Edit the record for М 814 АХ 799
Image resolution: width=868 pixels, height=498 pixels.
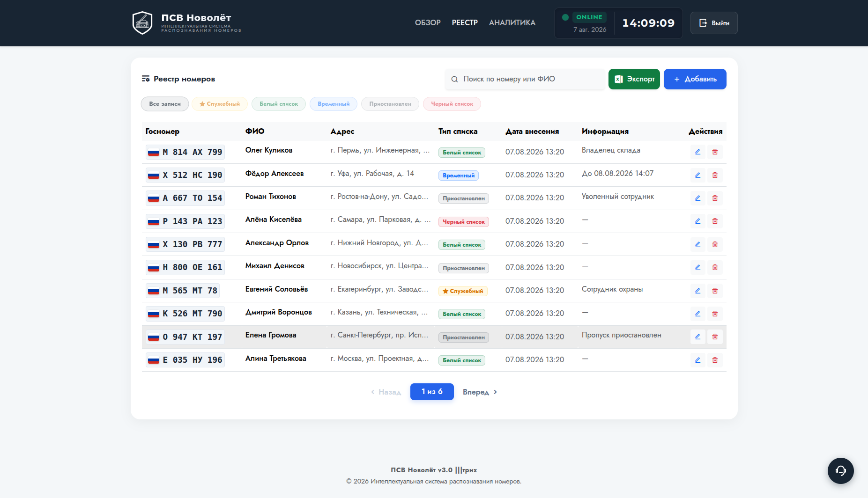[697, 152]
